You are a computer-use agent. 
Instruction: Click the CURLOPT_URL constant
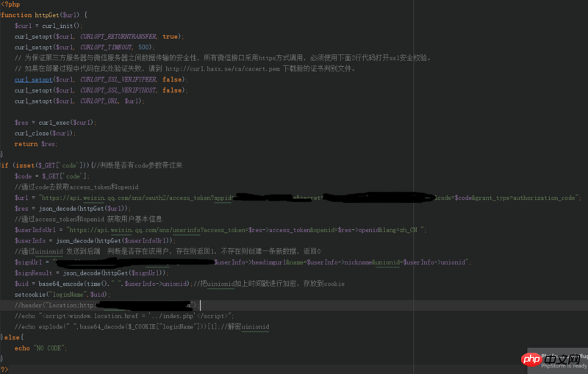coord(99,101)
